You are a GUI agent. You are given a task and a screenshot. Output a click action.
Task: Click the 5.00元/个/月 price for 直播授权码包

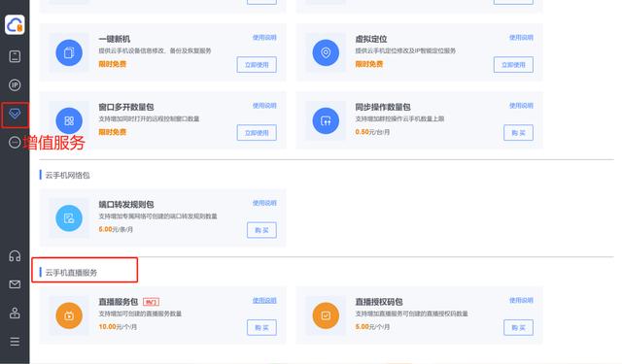click(x=372, y=327)
